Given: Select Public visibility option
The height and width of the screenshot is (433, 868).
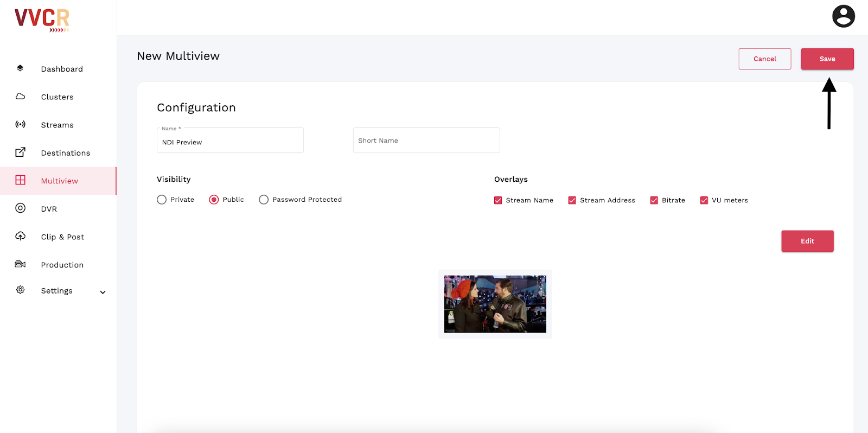Looking at the screenshot, I should pos(214,200).
